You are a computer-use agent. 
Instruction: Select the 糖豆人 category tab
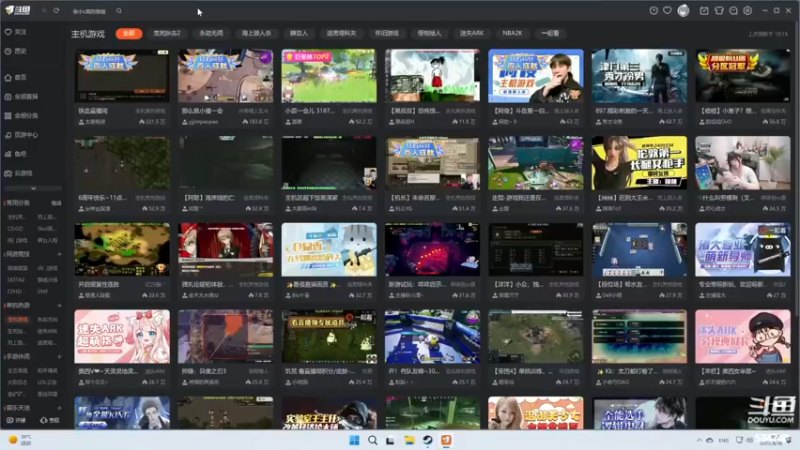tap(299, 33)
